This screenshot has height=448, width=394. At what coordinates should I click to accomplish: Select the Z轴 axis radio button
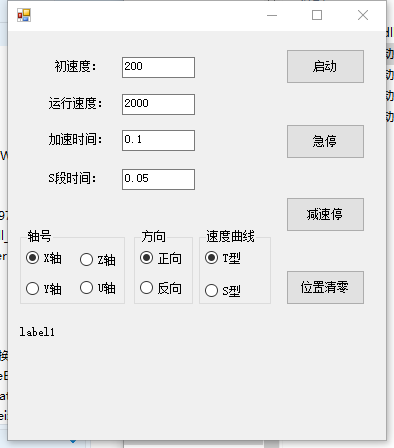coord(98,260)
